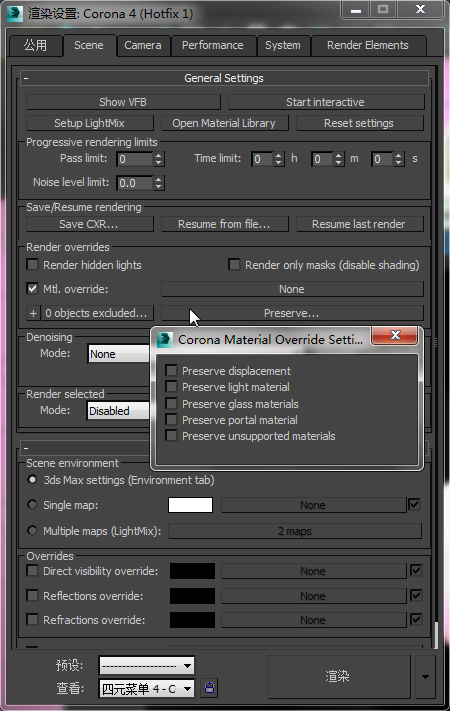Check Preserve glass materials

(x=171, y=403)
